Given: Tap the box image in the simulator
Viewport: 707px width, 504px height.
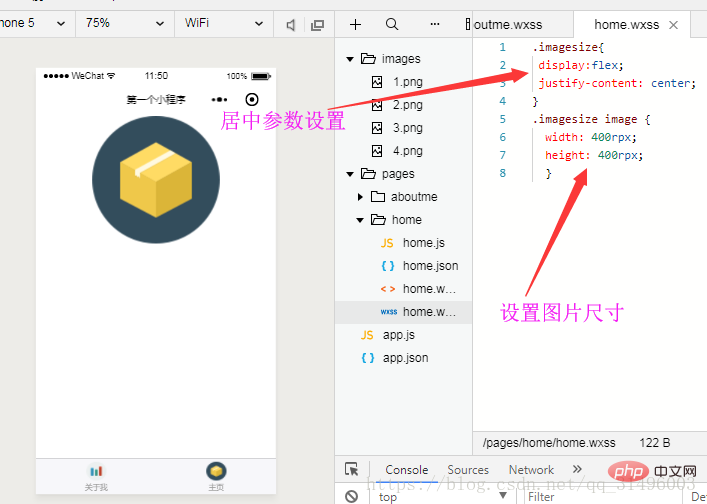Looking at the screenshot, I should coord(156,179).
